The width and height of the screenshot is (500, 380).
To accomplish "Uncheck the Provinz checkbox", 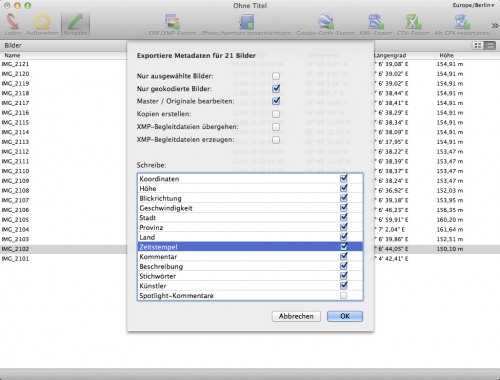I will tap(344, 227).
